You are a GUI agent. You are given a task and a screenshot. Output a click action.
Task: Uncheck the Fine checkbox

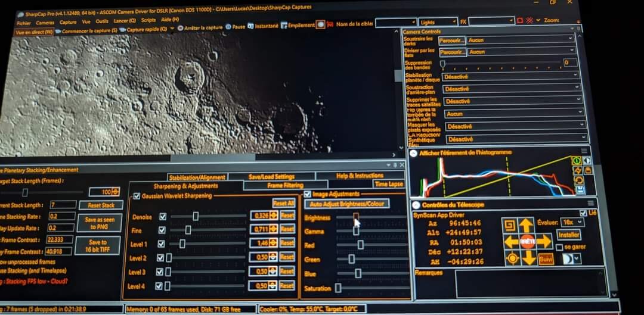pos(162,230)
